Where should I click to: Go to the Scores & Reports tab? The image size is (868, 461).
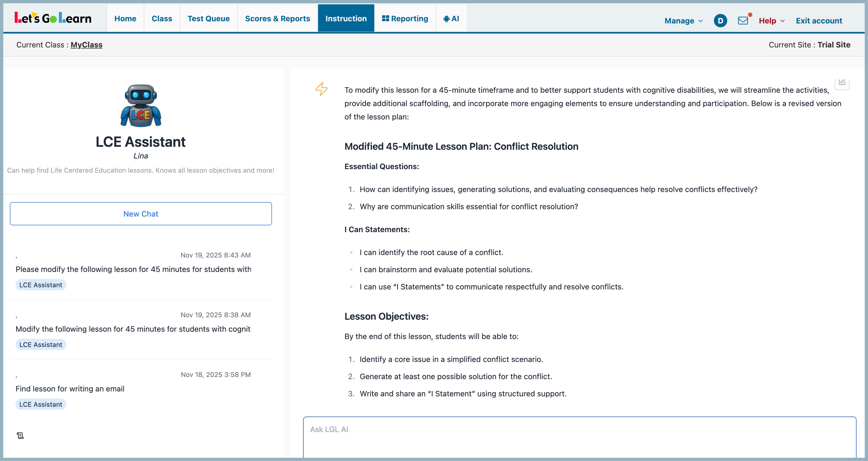[277, 19]
